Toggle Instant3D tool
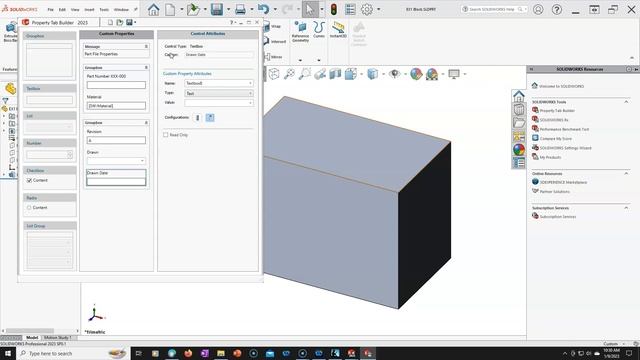 point(338,30)
